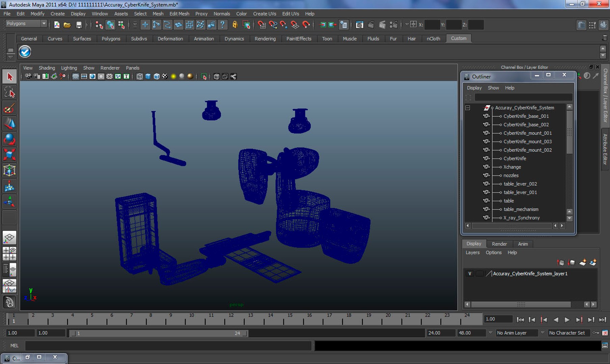Viewport: 610px width, 364px height.
Task: Enable use all lights yellow sphere
Action: (173, 77)
